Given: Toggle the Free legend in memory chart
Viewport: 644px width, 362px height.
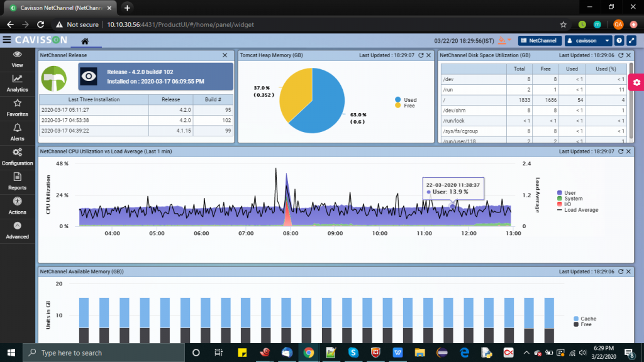Looking at the screenshot, I should click(x=583, y=324).
